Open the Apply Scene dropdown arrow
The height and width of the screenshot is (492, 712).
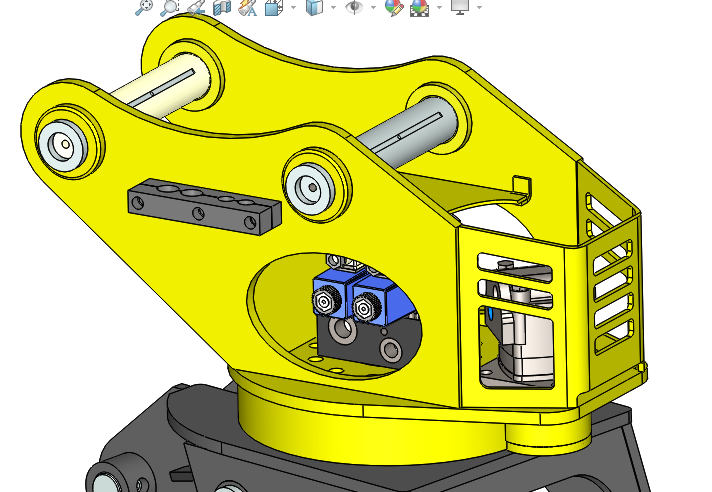pyautogui.click(x=439, y=7)
